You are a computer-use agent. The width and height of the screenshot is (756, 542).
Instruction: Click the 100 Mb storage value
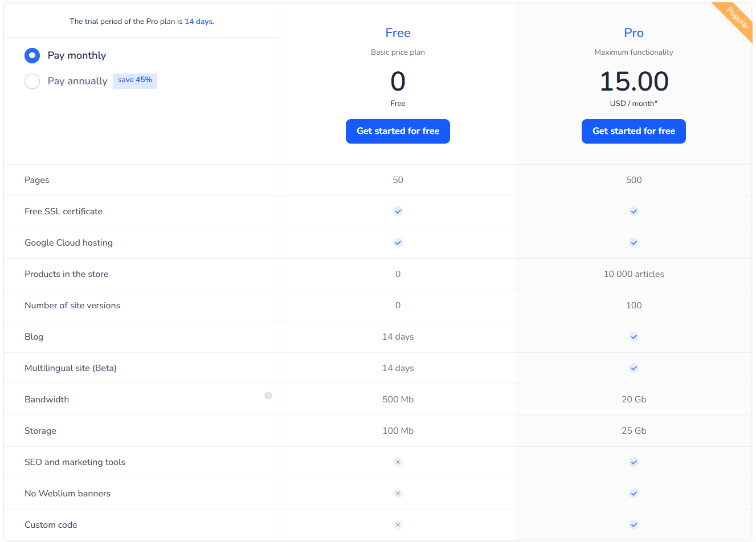398,431
